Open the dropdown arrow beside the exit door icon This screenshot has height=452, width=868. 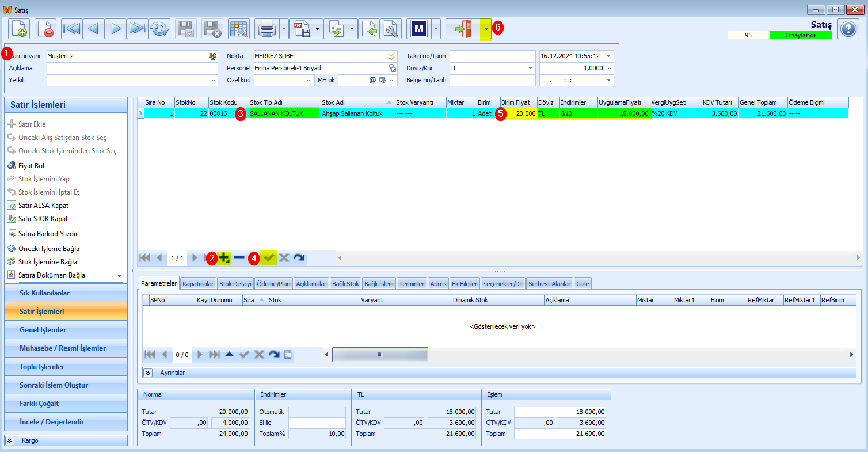coord(486,29)
